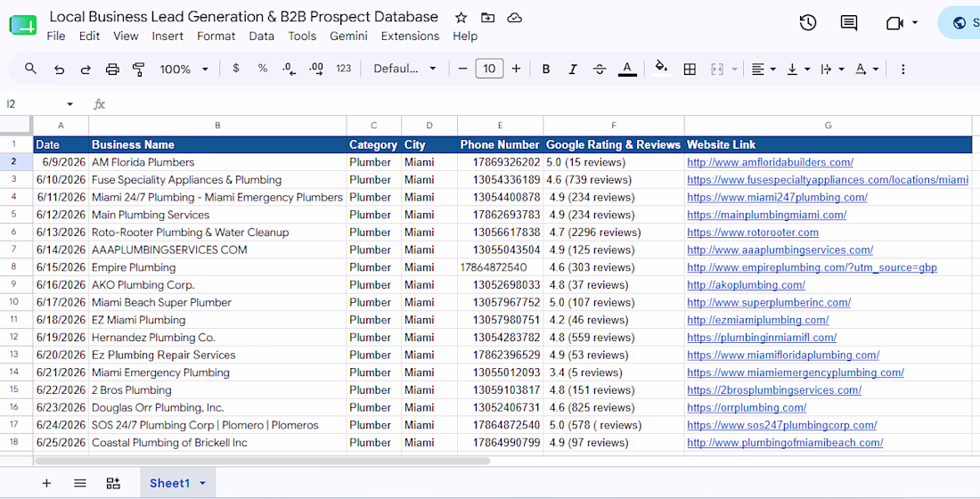This screenshot has width=980, height=499.
Task: Print the spreadsheet
Action: (x=112, y=69)
